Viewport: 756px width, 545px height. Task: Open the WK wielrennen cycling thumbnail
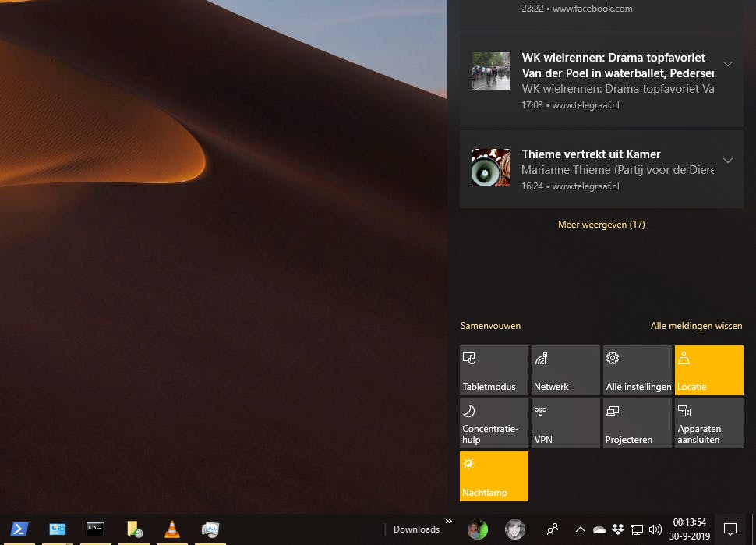point(491,71)
